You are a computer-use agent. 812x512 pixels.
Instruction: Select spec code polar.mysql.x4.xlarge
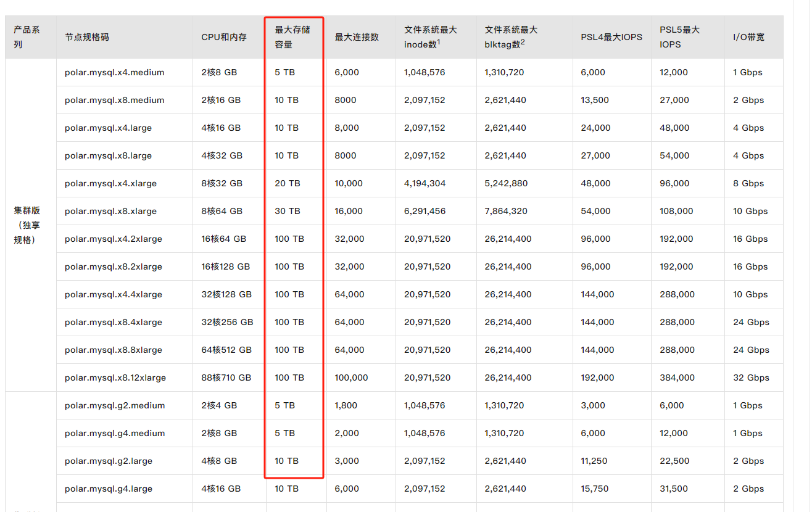click(110, 183)
